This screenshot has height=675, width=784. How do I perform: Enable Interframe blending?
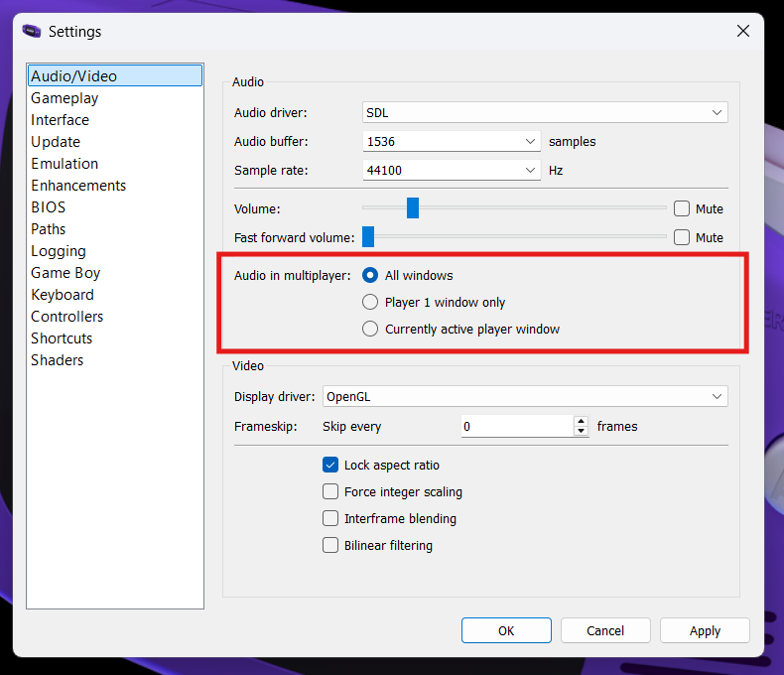coord(330,518)
